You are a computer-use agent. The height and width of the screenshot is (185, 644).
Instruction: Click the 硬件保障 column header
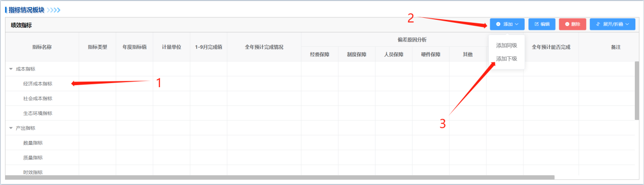coord(431,54)
